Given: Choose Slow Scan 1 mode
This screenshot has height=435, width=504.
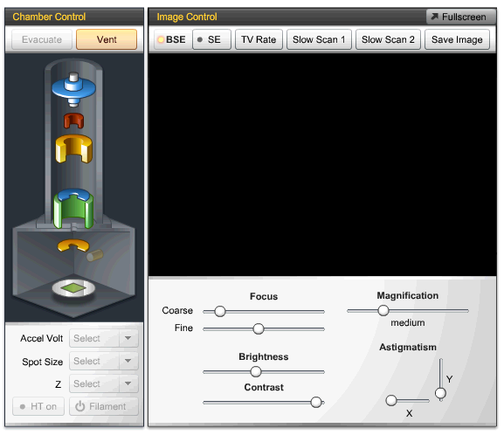Looking at the screenshot, I should (319, 39).
